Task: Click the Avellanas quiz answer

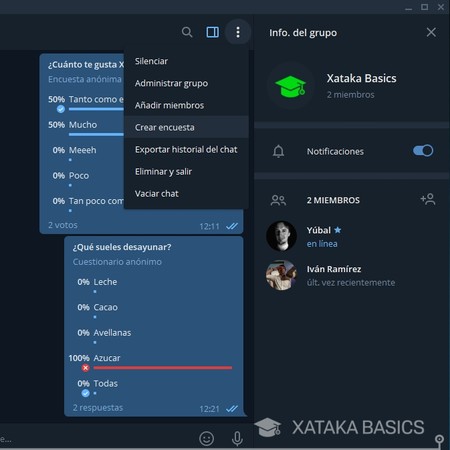Action: point(112,333)
